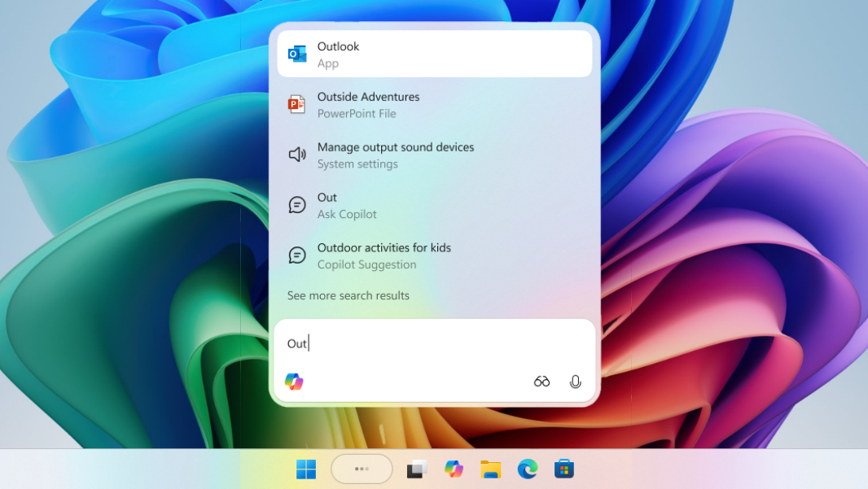
Task: Open See more search results
Action: click(x=348, y=295)
